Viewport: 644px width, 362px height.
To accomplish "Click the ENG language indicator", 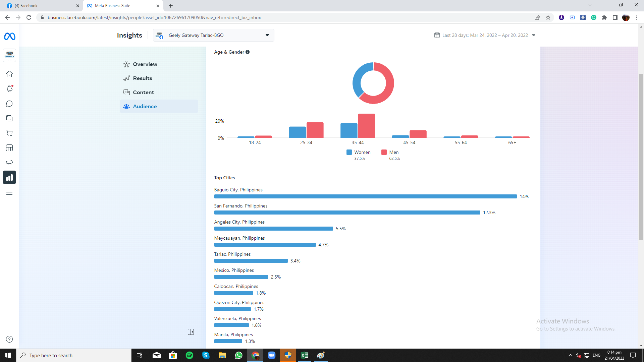I will tap(596, 355).
